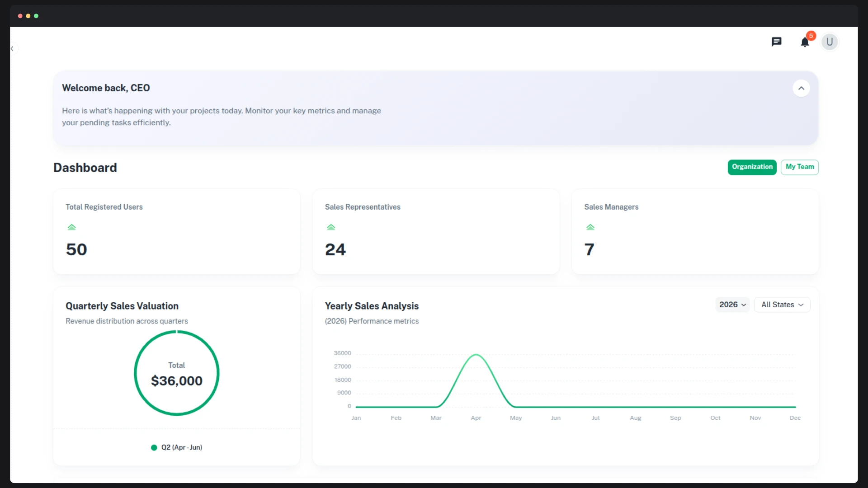868x488 pixels.
Task: Open the user avatar menu
Action: (x=830, y=42)
